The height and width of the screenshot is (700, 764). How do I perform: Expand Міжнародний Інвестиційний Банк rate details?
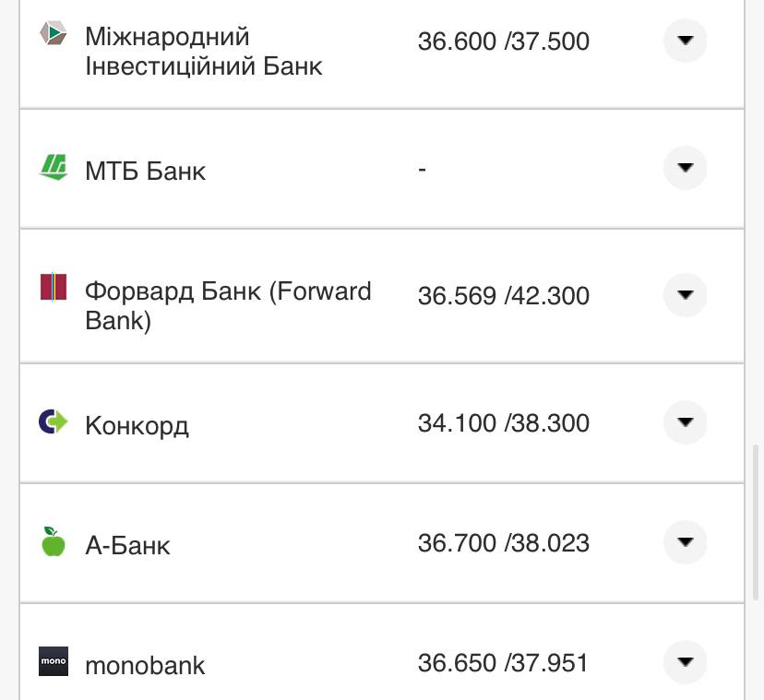pos(685,41)
